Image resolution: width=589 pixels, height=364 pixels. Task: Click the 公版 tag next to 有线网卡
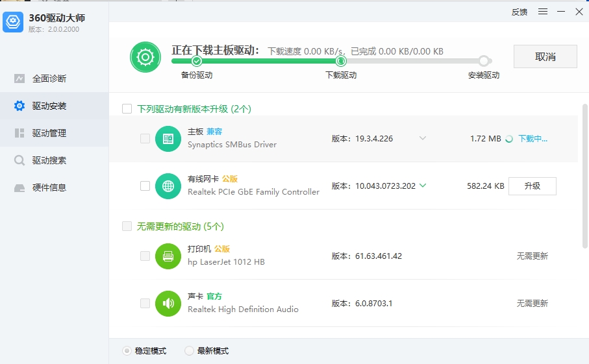pyautogui.click(x=230, y=179)
